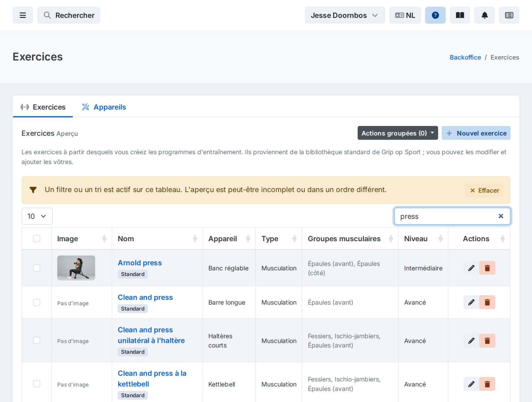Delete the Arnold press exercise
Screen dimensions: 532x402
point(487,268)
